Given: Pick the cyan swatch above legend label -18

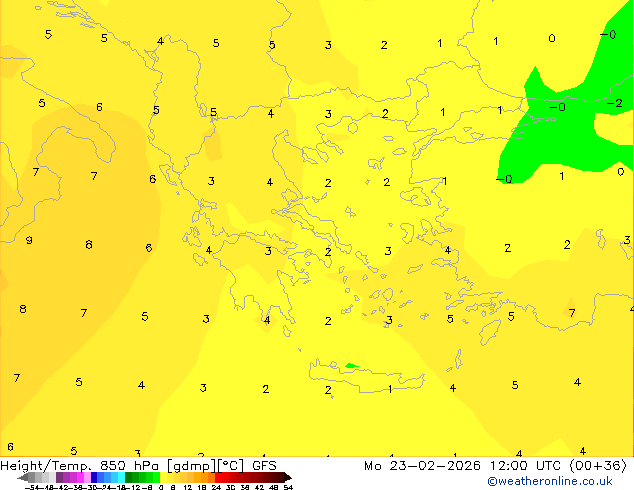Looking at the screenshot, I should [x=121, y=477].
